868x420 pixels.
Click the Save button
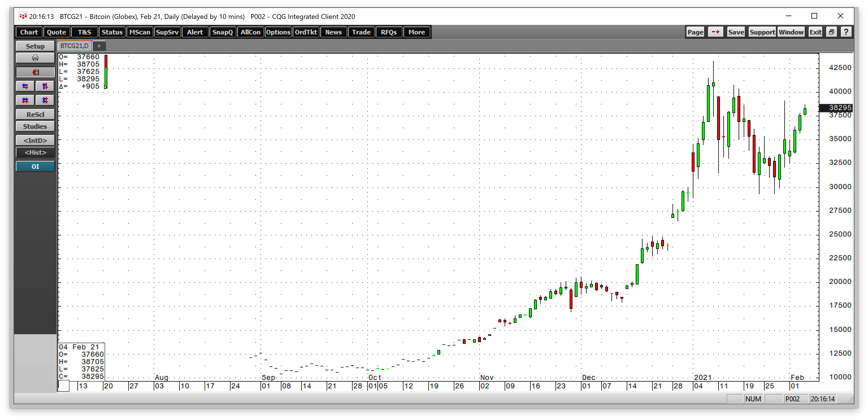[736, 32]
